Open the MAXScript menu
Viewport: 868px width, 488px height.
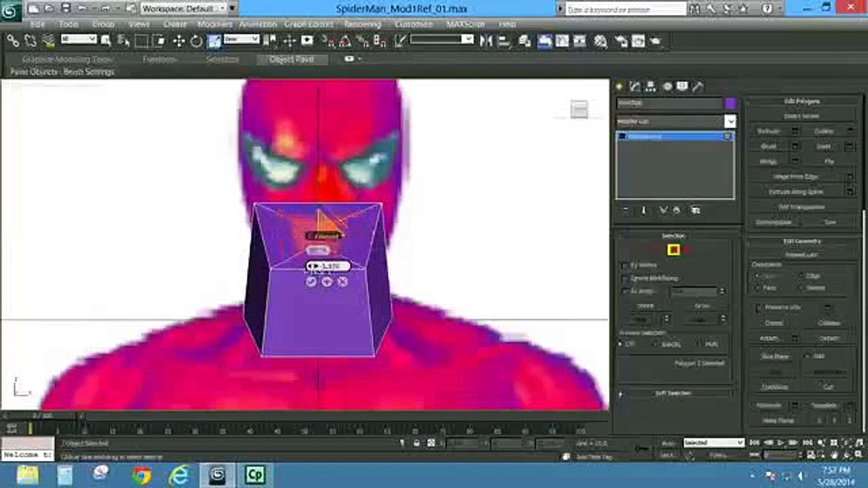click(x=465, y=24)
